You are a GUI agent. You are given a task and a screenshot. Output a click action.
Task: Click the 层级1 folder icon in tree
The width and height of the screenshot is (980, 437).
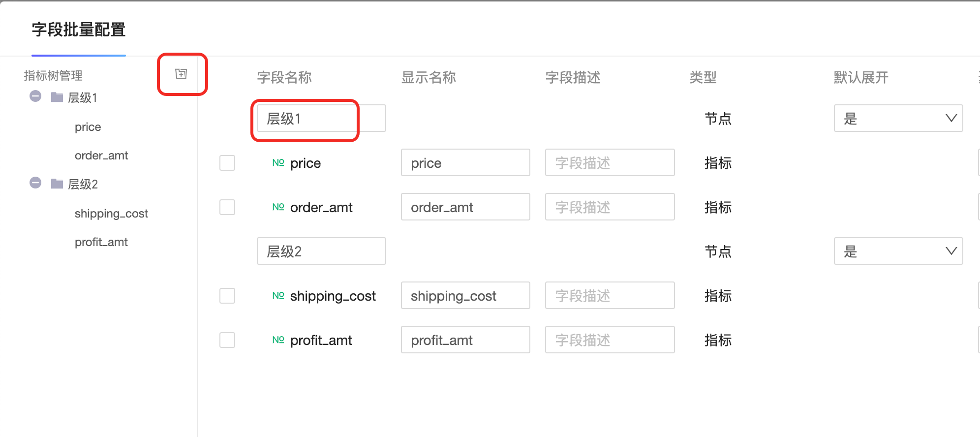point(57,97)
